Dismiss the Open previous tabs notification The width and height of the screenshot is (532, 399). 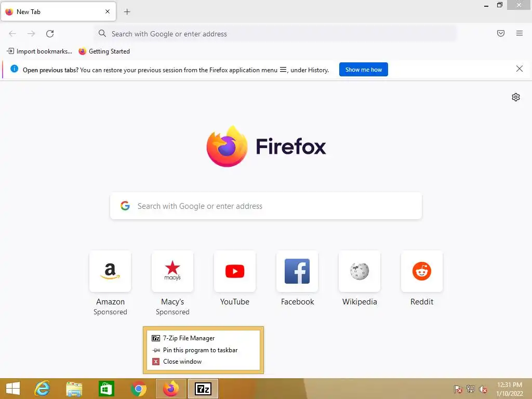[x=520, y=69]
